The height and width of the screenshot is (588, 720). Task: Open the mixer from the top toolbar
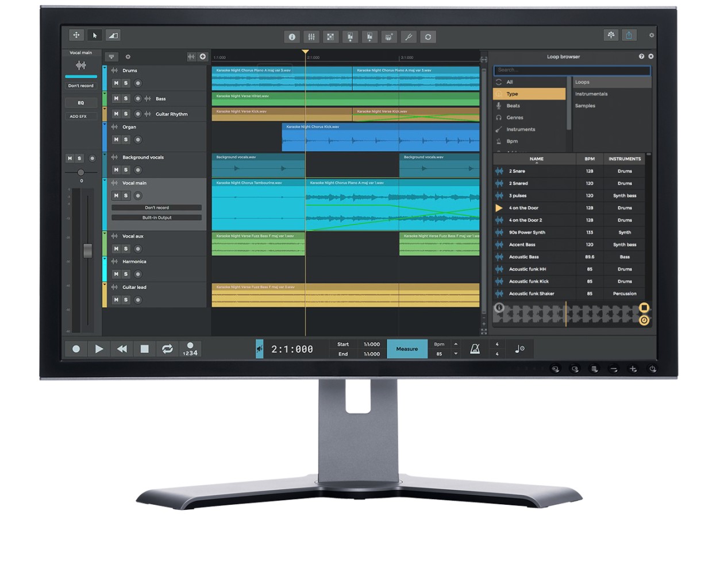311,37
